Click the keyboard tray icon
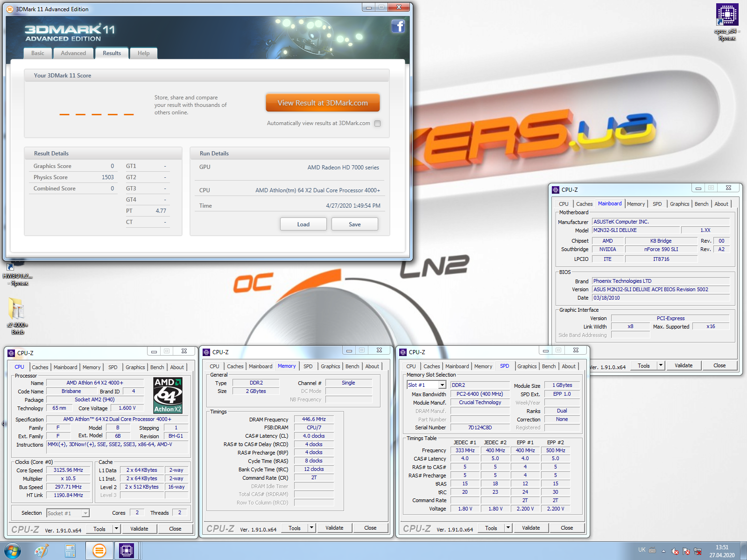The height and width of the screenshot is (560, 747). point(652,550)
